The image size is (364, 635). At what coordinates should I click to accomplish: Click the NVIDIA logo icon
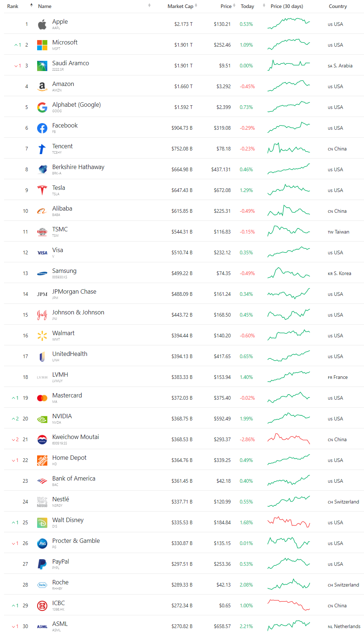click(x=42, y=419)
